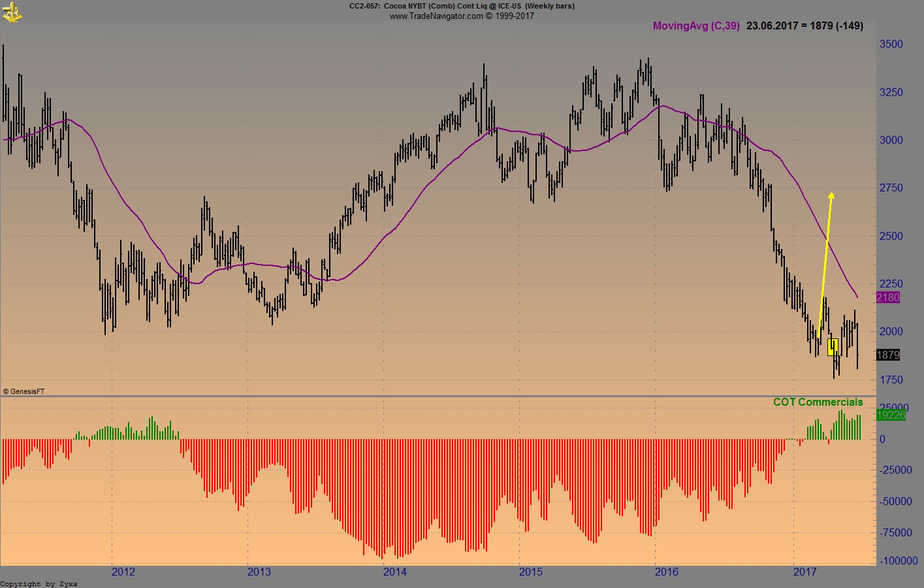Select the yellow highlighted price bar
Viewport: 924px width, 588px height.
pyautogui.click(x=833, y=347)
